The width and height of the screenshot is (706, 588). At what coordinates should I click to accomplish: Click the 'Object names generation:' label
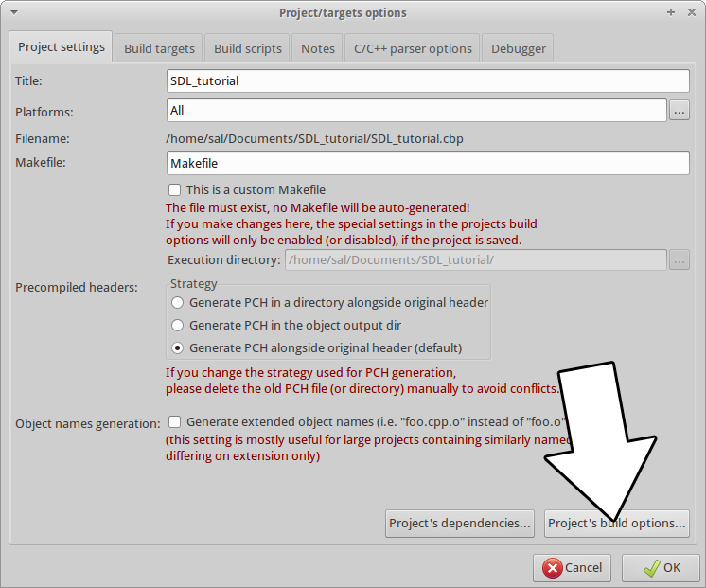tap(88, 424)
